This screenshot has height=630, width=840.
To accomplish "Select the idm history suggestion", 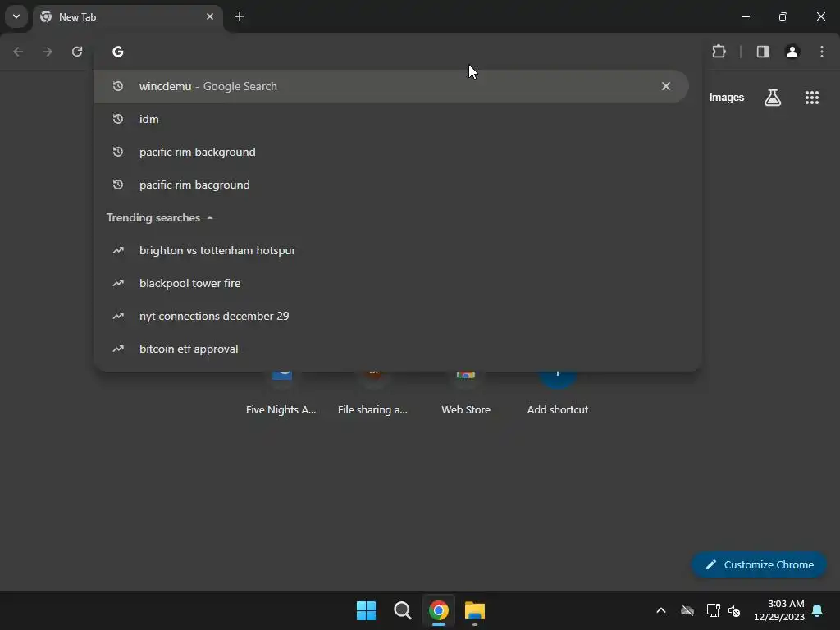I will click(398, 119).
